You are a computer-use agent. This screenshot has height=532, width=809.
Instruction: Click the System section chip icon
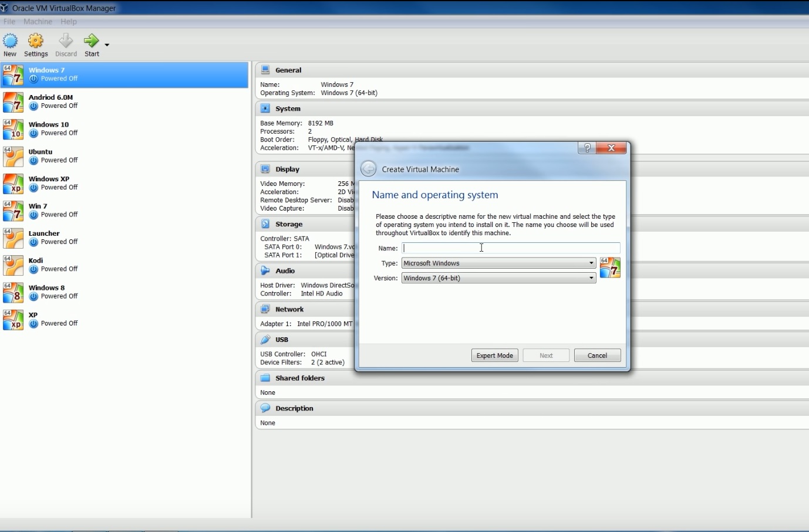click(265, 109)
